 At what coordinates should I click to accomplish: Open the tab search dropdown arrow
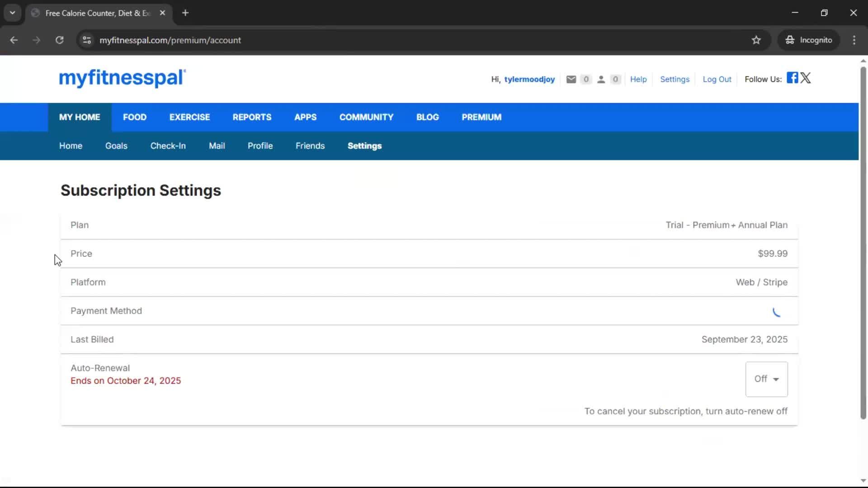pos(13,13)
